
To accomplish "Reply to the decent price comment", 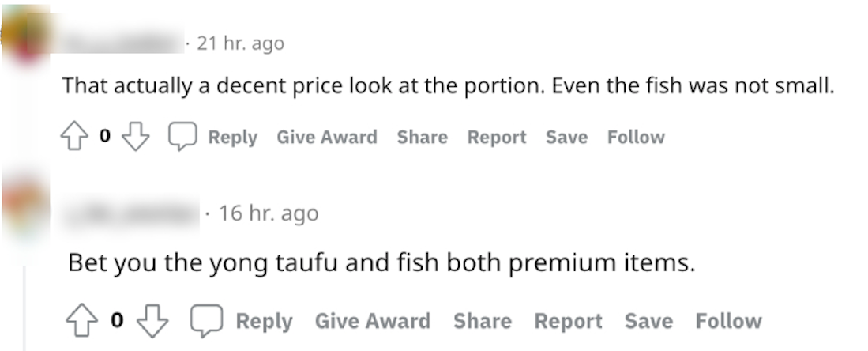I will click(232, 137).
